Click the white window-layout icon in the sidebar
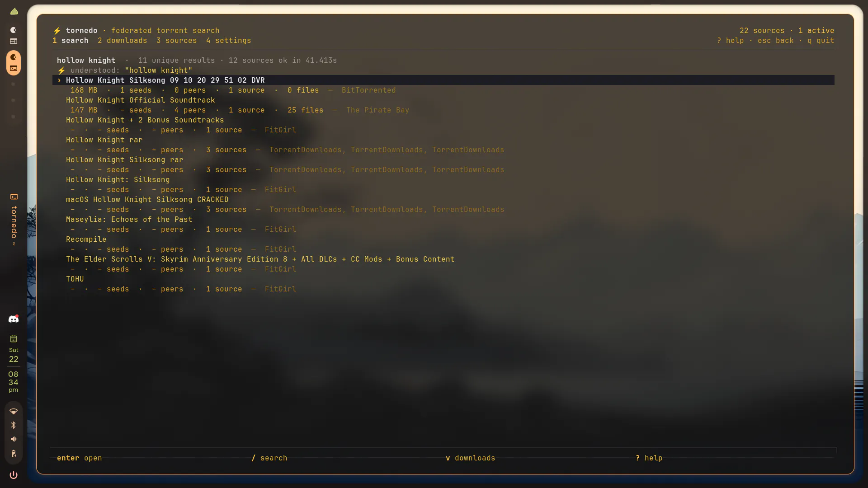 click(x=14, y=41)
